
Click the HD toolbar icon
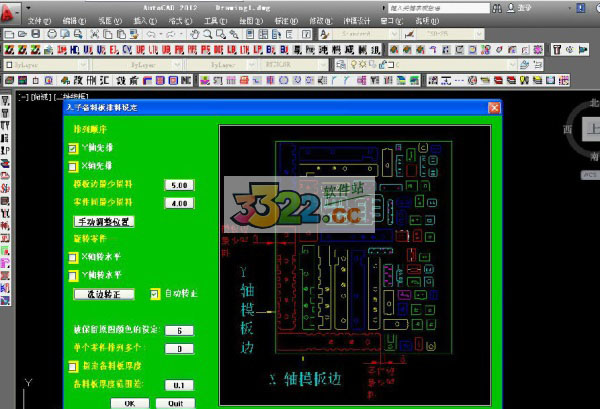[x=75, y=50]
